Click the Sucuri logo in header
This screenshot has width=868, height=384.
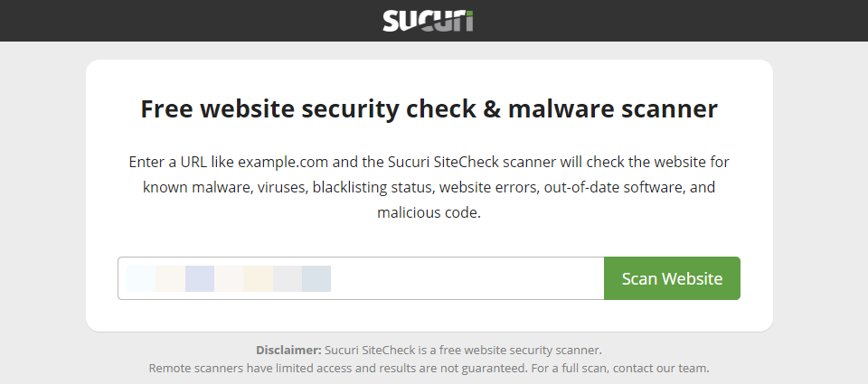pyautogui.click(x=428, y=21)
